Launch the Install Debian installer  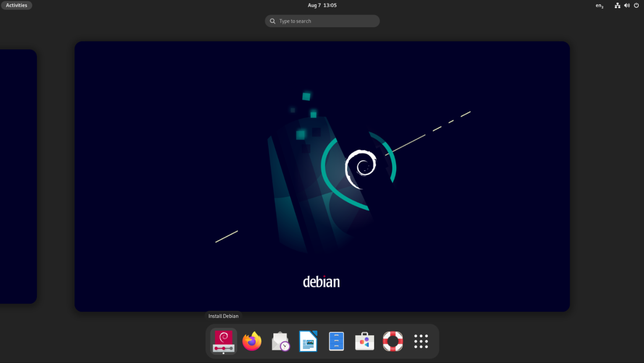tap(223, 341)
